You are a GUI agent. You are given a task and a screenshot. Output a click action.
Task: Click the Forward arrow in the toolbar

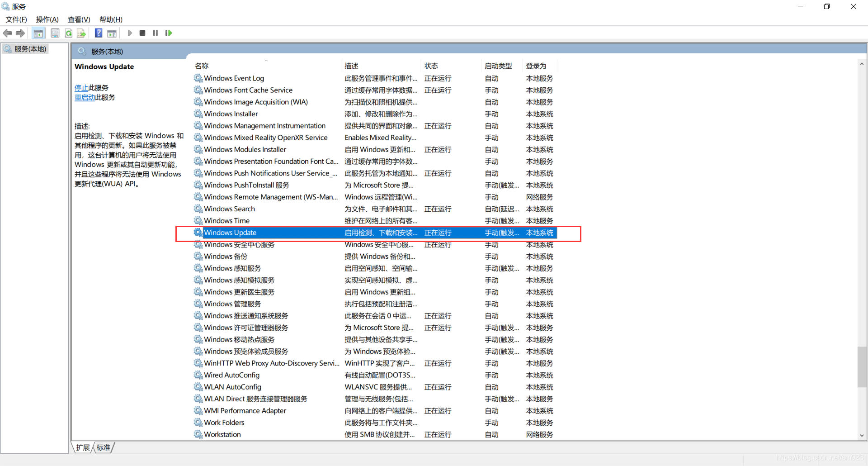click(x=20, y=33)
